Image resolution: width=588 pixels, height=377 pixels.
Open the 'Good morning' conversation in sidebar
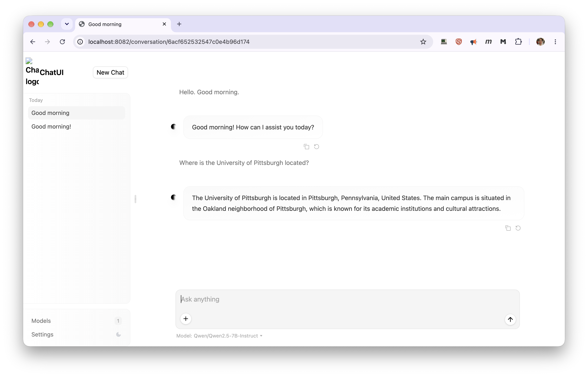(x=77, y=113)
